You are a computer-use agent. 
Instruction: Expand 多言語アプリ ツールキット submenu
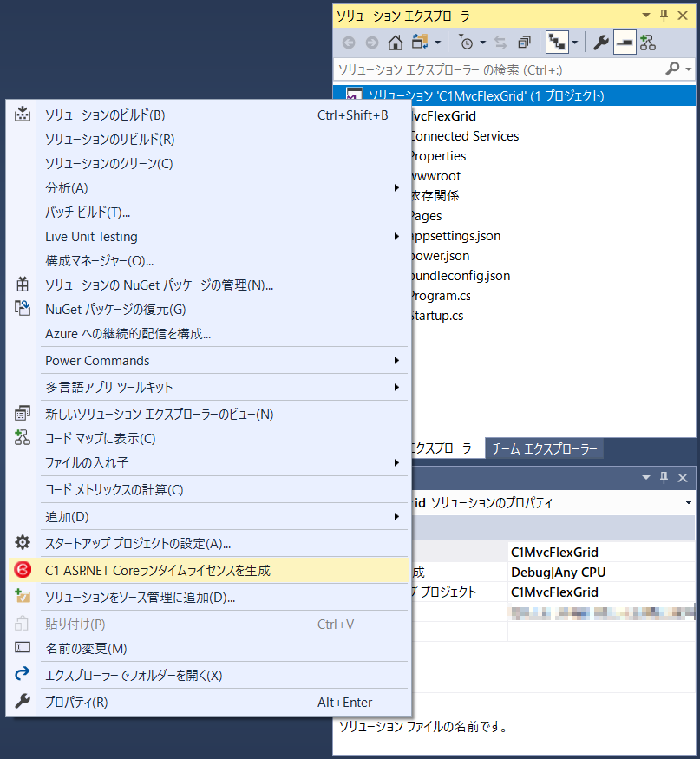[x=208, y=387]
